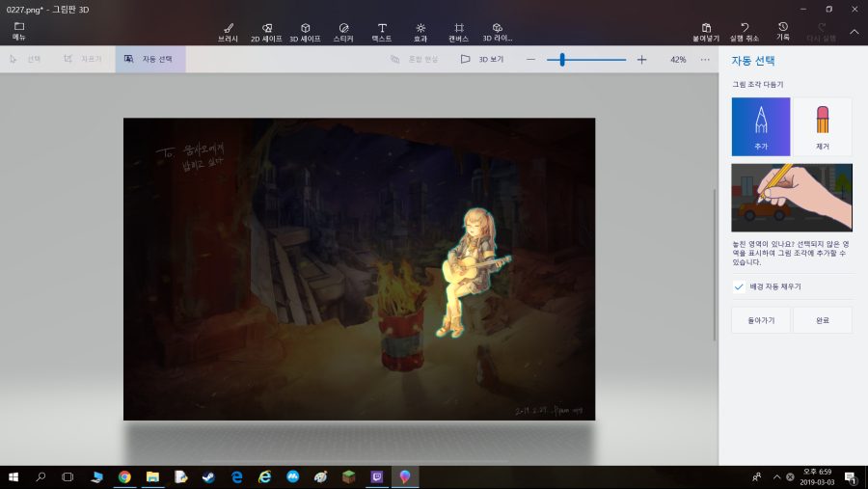Click the 42% zoom value field

[x=678, y=59]
